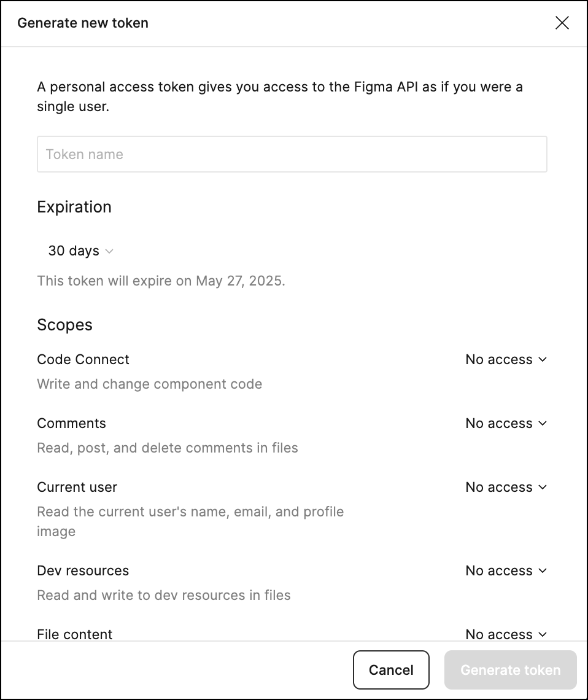Screen dimensions: 588x700
Task: Select the Dev resources scope label
Action: tap(83, 570)
